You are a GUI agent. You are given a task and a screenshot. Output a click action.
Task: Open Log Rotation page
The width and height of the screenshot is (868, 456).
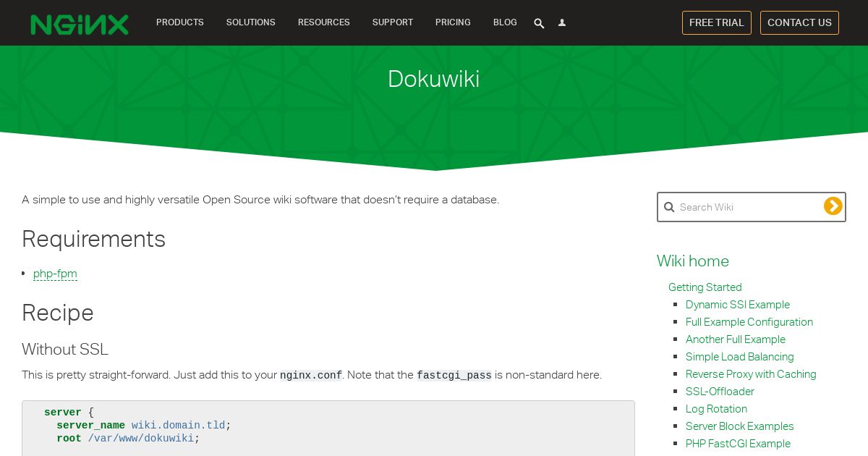[x=717, y=409]
